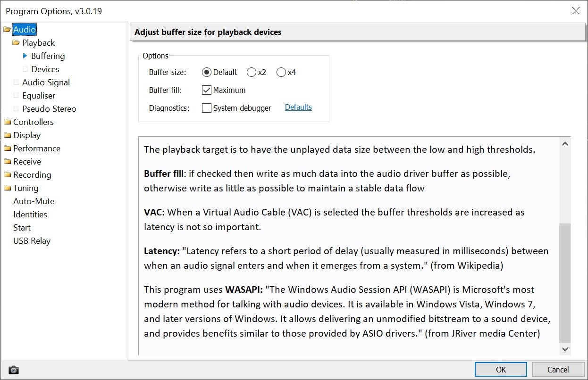This screenshot has width=588, height=380.
Task: Confirm settings with the OK button
Action: (500, 370)
